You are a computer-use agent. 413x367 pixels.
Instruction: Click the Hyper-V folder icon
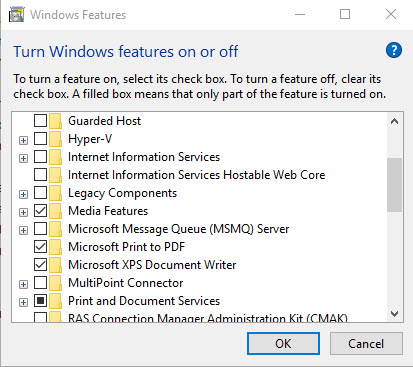[x=55, y=139]
